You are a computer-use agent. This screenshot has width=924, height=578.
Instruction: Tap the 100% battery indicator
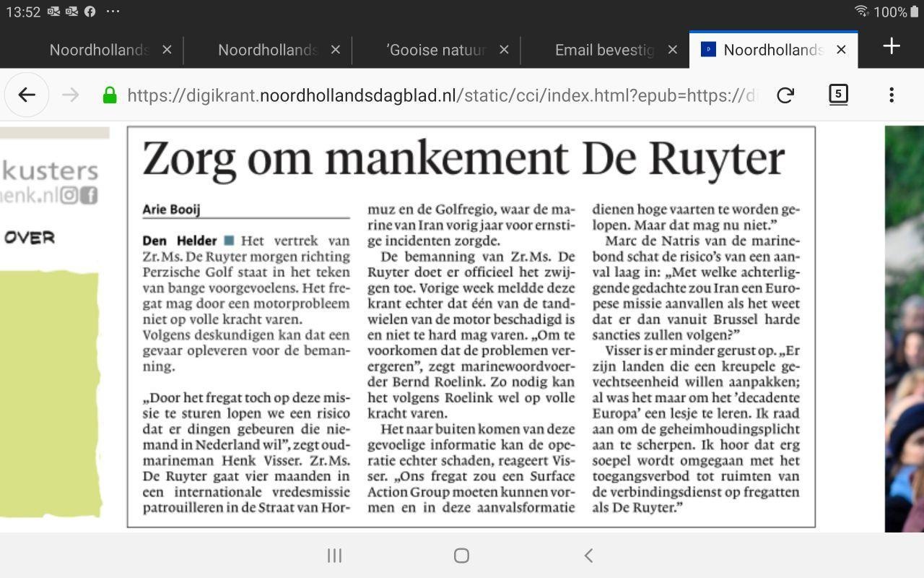(x=896, y=12)
